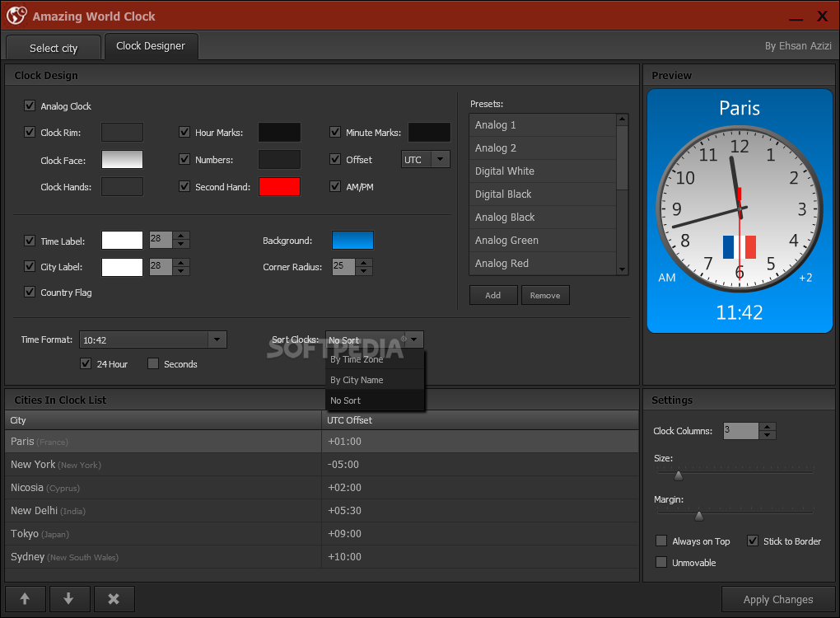Choose By Time Zone sort option

(375, 359)
